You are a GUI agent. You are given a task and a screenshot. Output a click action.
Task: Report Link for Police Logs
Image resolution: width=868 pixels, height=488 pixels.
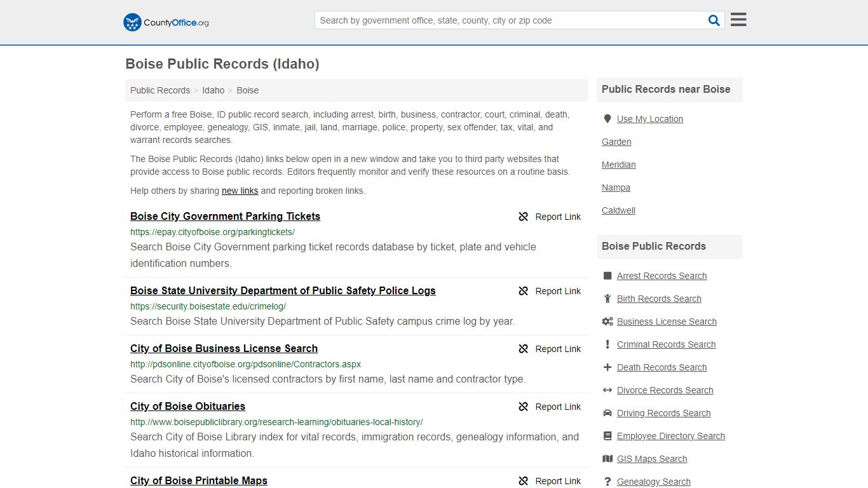pos(558,291)
